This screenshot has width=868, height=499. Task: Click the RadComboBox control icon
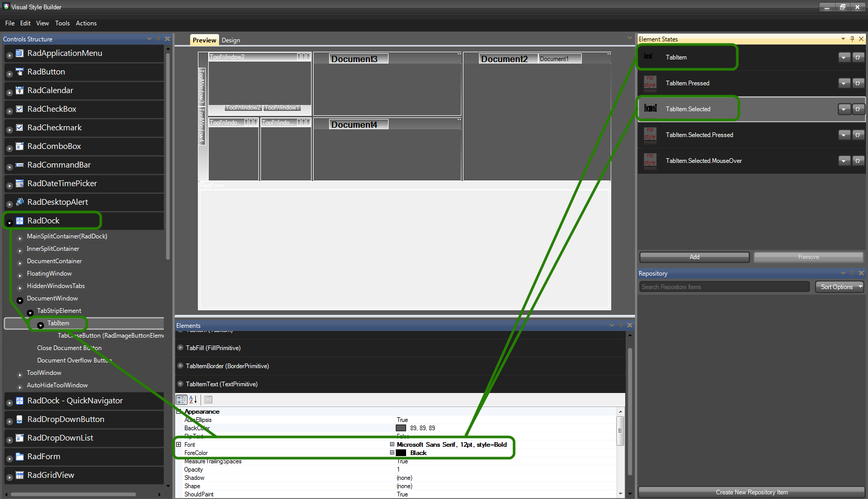pos(20,146)
